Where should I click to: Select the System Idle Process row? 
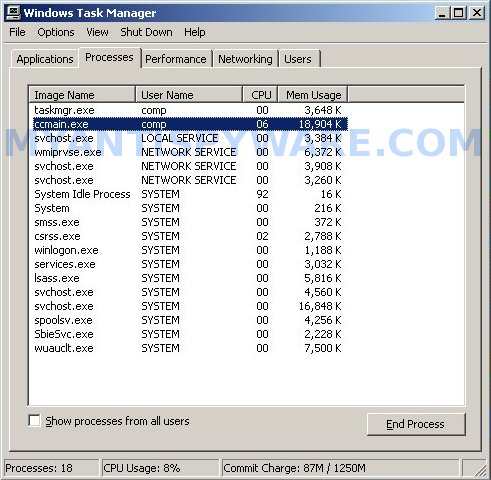pyautogui.click(x=190, y=194)
